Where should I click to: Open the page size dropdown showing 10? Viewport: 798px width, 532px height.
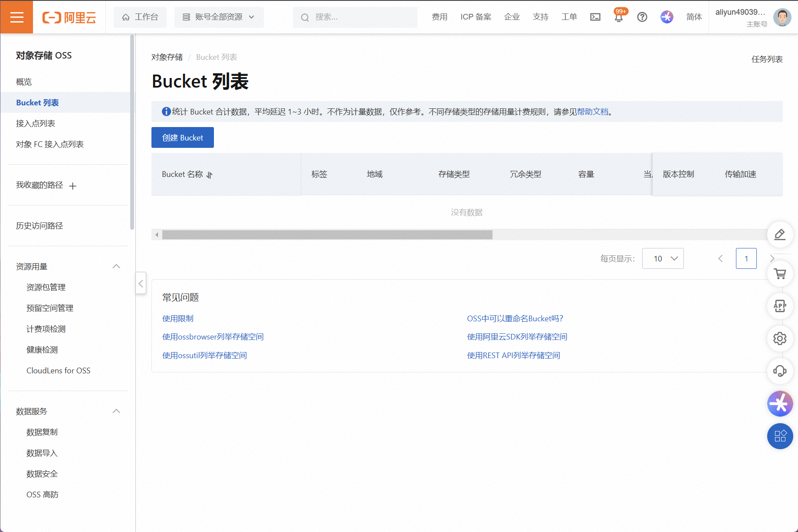point(663,258)
